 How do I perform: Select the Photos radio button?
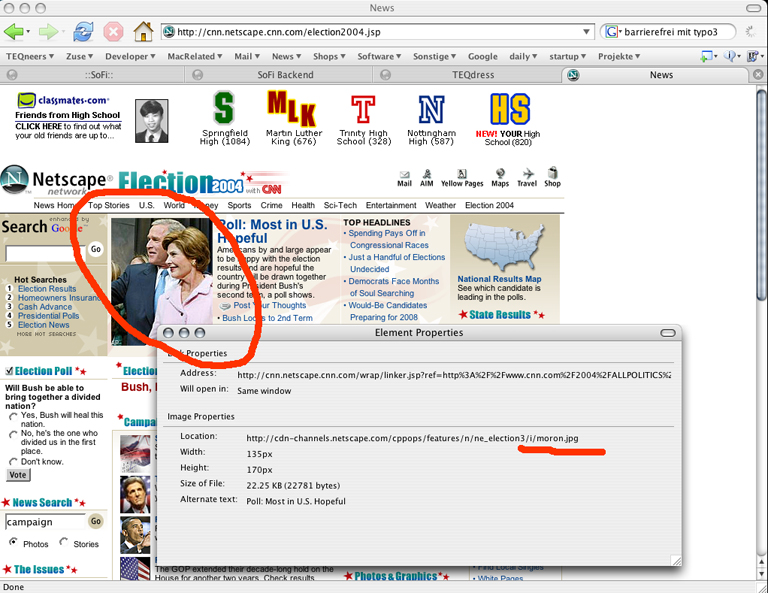(x=13, y=542)
